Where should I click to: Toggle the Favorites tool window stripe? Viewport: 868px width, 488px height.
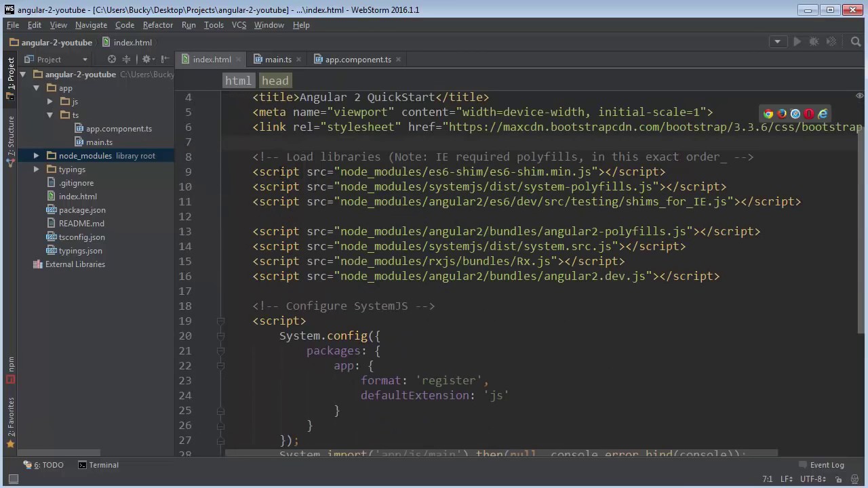(10, 422)
